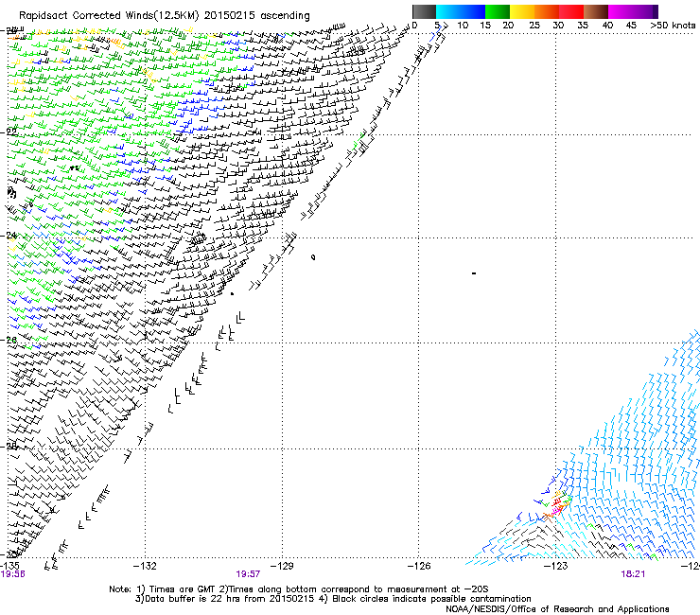Click the longitude label '-126'
Image resolution: width=700 pixels, height=615 pixels.
pos(419,567)
